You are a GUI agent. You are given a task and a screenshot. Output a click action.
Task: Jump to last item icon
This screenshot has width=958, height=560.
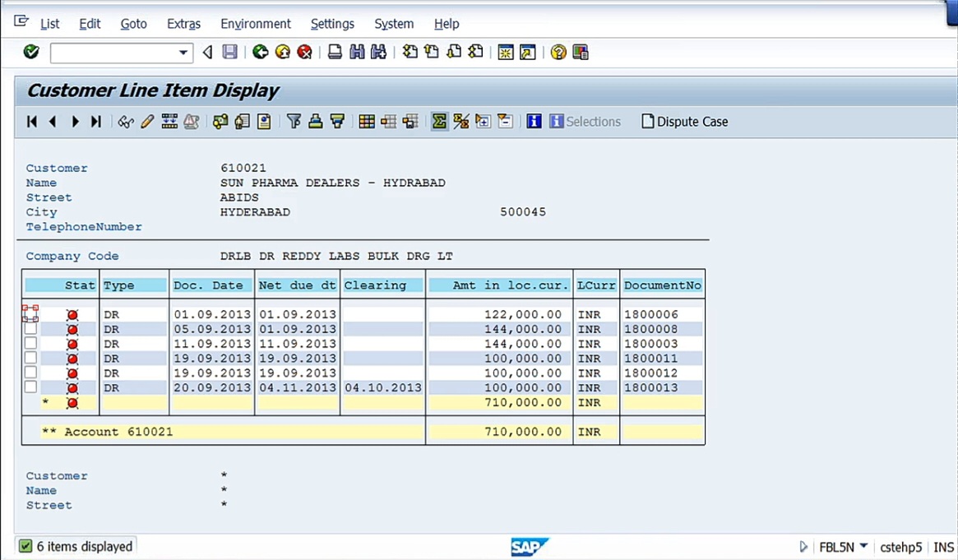[96, 122]
